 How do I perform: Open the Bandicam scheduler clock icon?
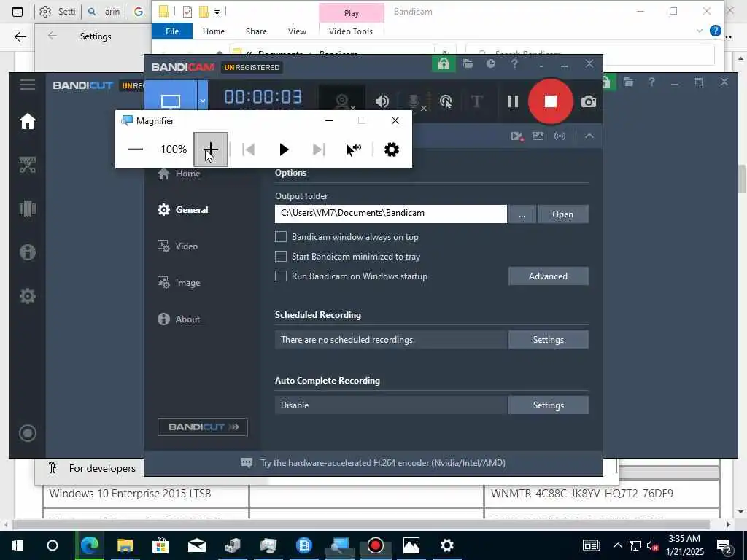(491, 63)
